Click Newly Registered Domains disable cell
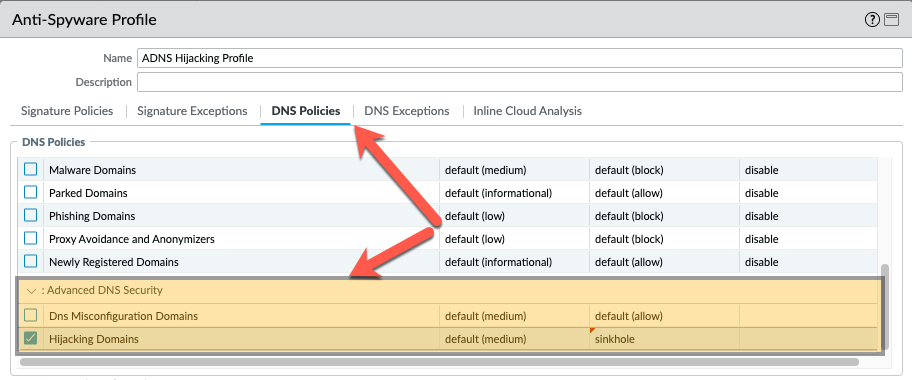Image resolution: width=912 pixels, height=380 pixels. pos(808,262)
